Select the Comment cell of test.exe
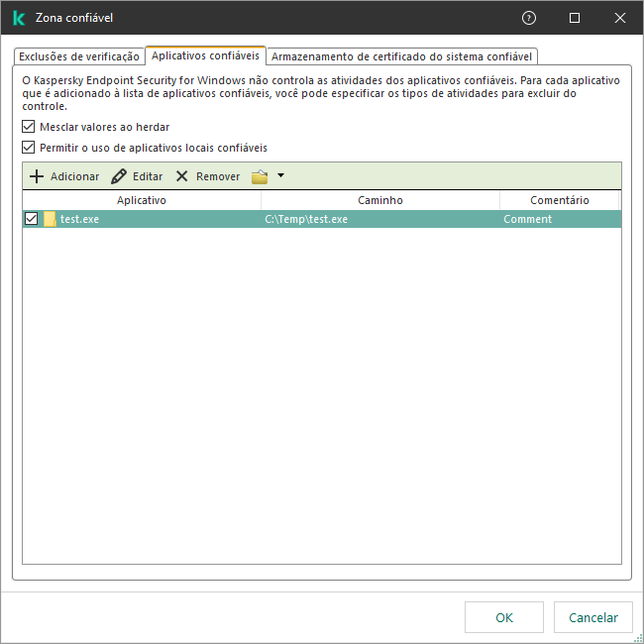 [528, 219]
